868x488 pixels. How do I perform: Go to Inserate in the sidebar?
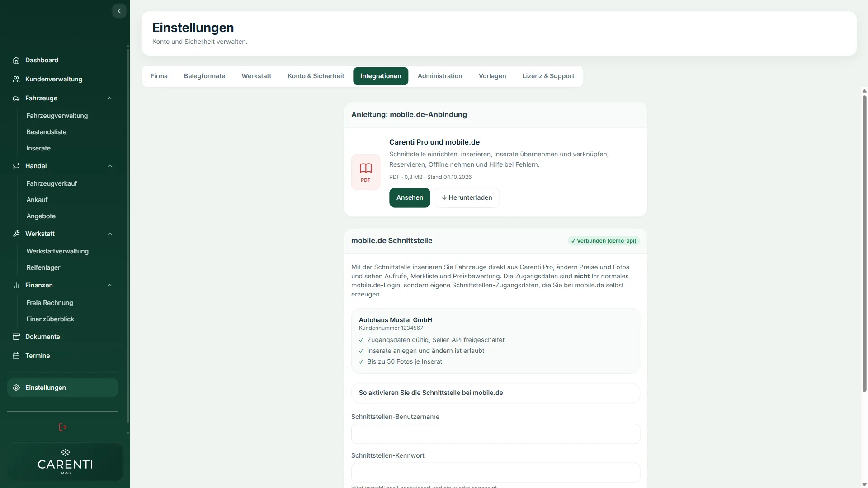tap(38, 148)
